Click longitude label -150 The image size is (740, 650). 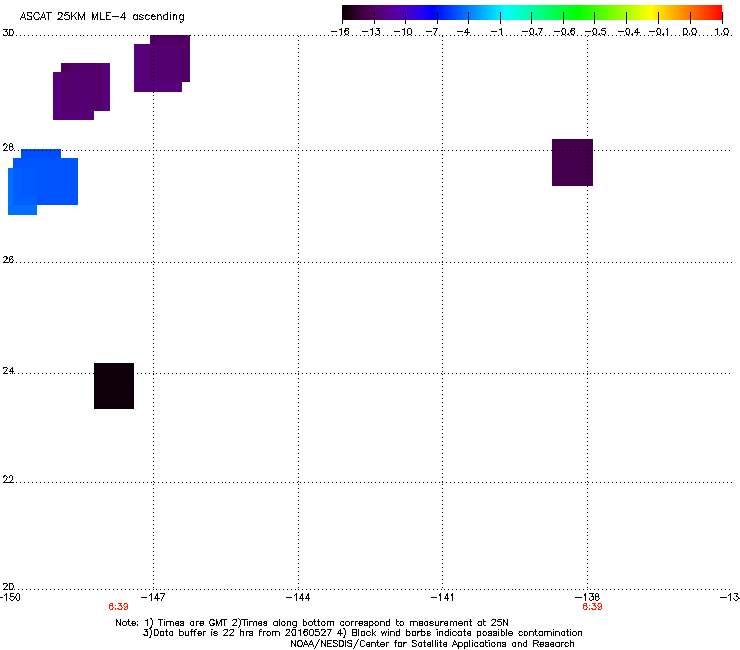10,597
